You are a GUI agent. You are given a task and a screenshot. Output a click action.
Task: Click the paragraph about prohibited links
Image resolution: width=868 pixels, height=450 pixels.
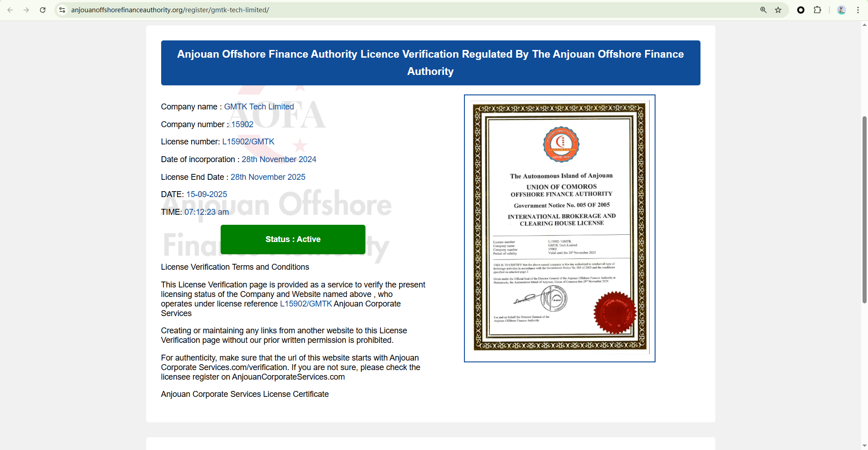284,335
